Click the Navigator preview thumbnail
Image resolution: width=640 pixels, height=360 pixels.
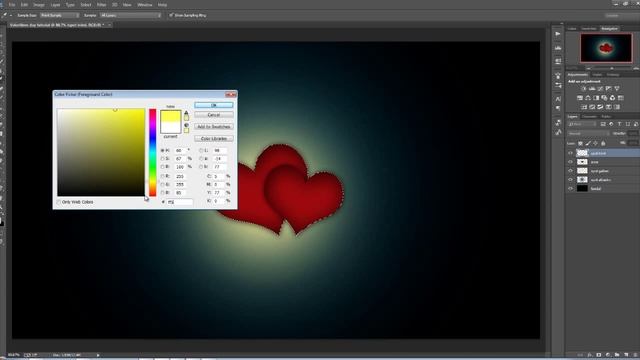coord(606,48)
